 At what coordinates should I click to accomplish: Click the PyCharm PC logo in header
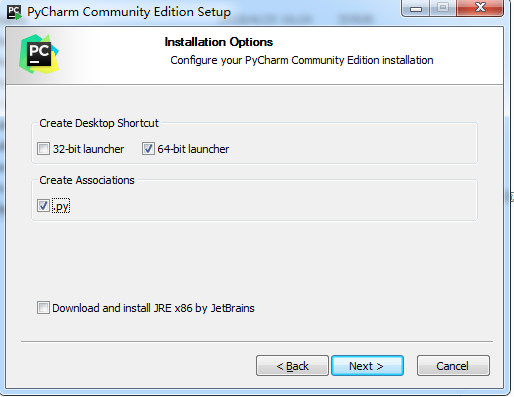pyautogui.click(x=39, y=54)
